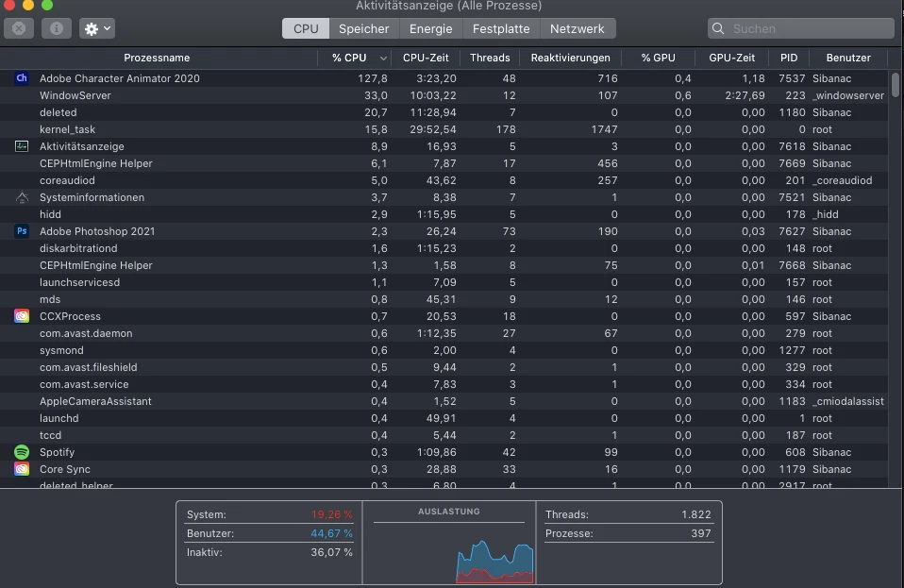Click the Inaktiv 36,07 % value

[331, 552]
